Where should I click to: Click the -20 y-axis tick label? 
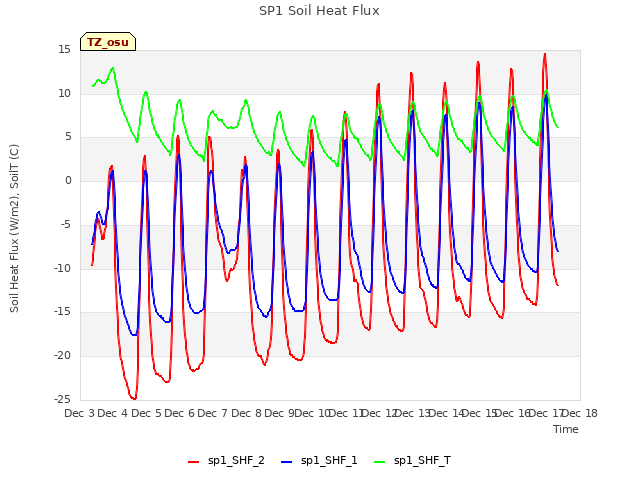62,356
